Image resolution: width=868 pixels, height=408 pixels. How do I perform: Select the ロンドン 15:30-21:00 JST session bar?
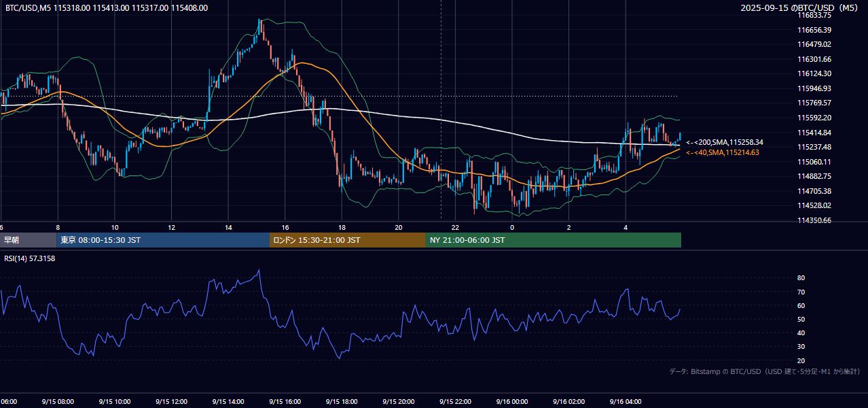(x=348, y=240)
